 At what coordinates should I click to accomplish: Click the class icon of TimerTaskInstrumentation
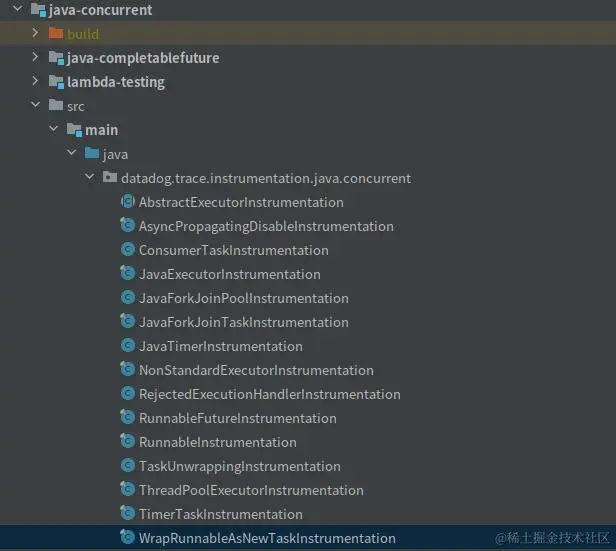point(128,513)
